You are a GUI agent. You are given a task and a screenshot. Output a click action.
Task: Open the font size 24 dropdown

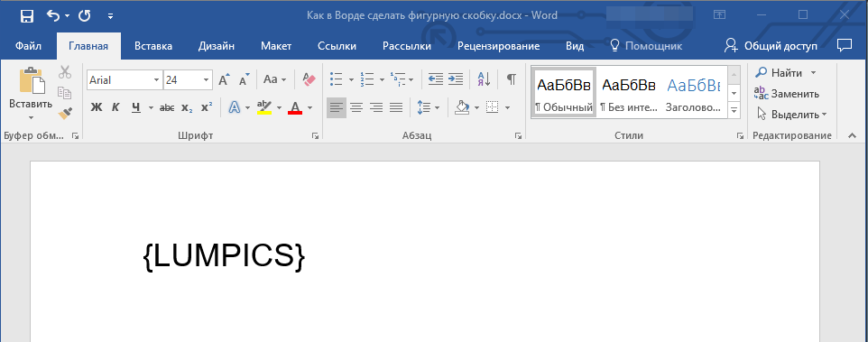[x=207, y=80]
